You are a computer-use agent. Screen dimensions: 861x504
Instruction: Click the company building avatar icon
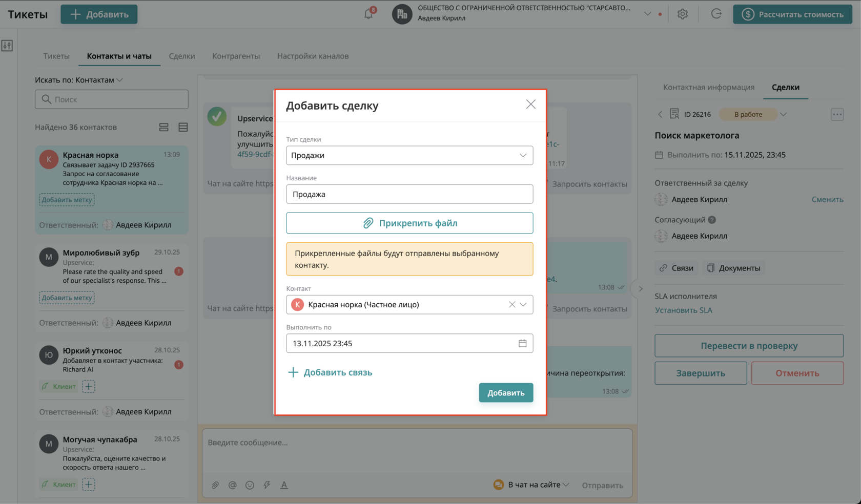pyautogui.click(x=402, y=14)
